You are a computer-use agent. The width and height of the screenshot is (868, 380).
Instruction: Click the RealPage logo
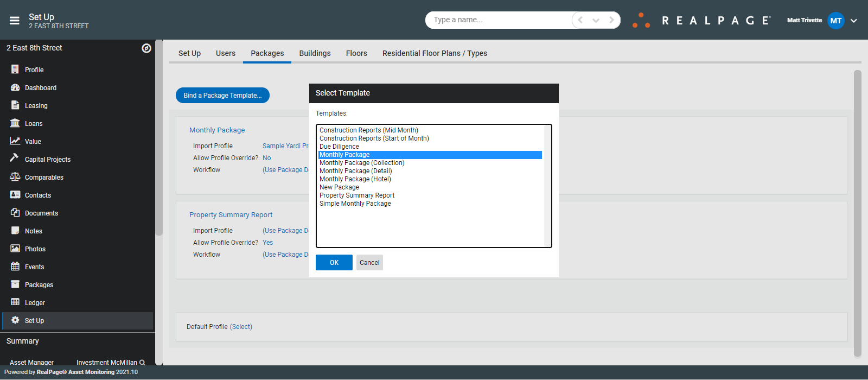[x=701, y=21]
